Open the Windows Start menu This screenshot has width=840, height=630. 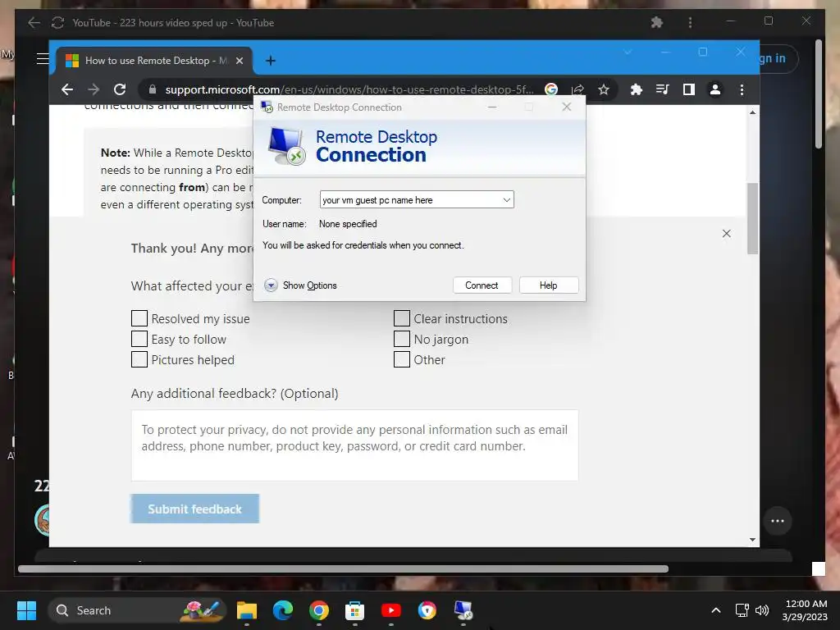[x=26, y=610]
